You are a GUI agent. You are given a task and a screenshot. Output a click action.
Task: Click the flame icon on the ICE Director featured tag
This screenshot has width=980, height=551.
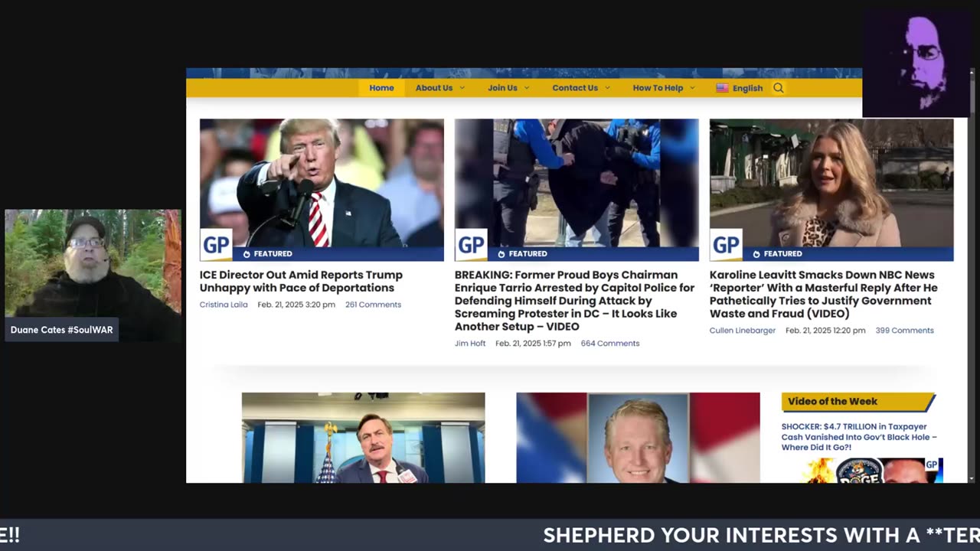pos(247,254)
